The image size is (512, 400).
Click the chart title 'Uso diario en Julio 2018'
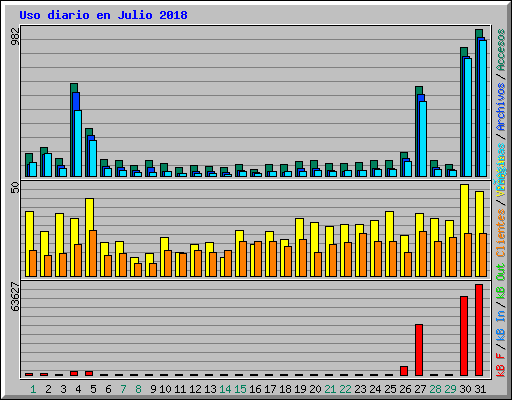pyautogui.click(x=103, y=15)
